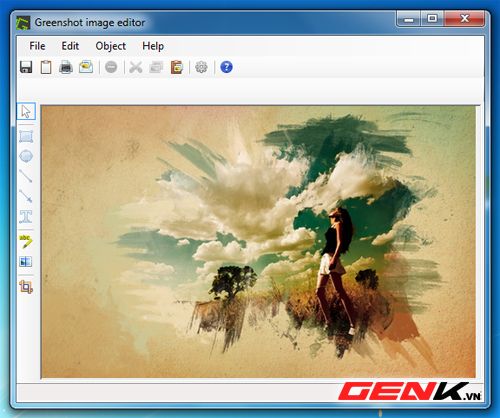Screen dimensions: 500x418
Task: Select the draw ellipse tool
Action: coord(26,156)
